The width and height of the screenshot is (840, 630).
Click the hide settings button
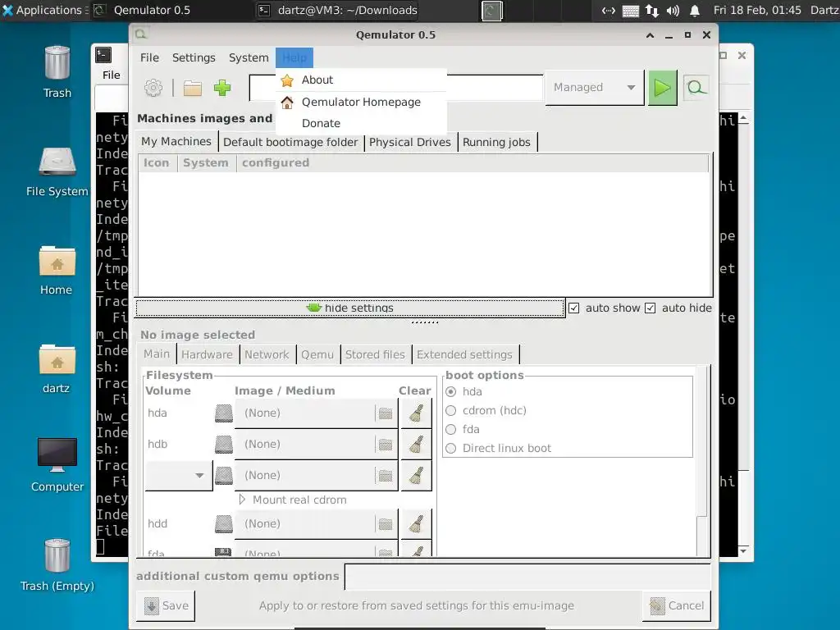click(349, 308)
